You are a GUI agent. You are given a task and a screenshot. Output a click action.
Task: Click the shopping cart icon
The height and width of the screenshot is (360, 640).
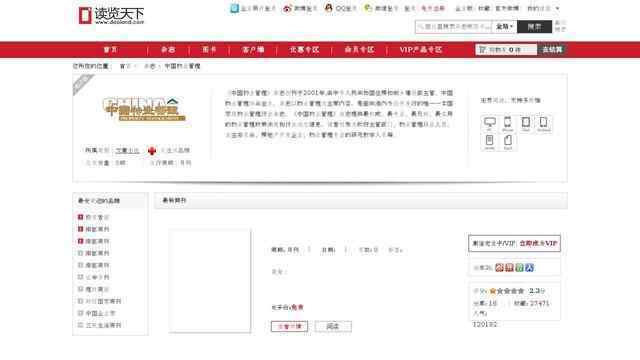482,50
